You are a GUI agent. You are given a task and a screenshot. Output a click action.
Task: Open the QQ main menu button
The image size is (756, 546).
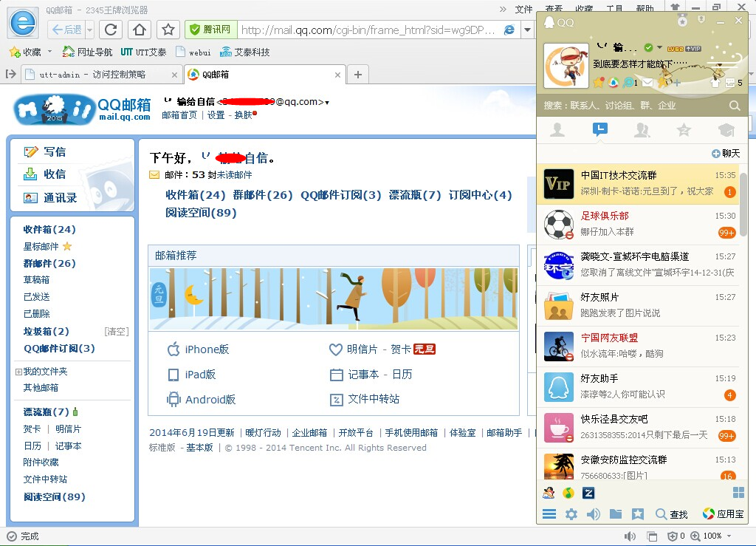pos(549,514)
